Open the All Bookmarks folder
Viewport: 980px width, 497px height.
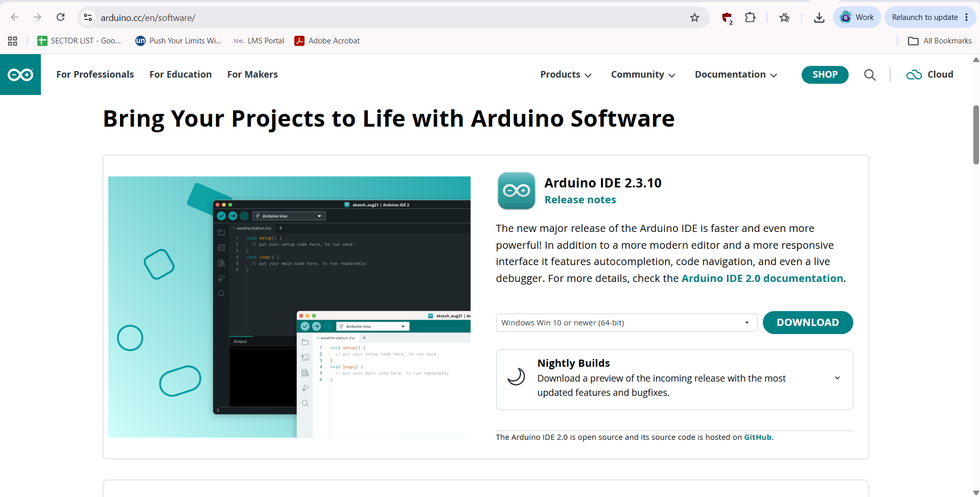(940, 41)
